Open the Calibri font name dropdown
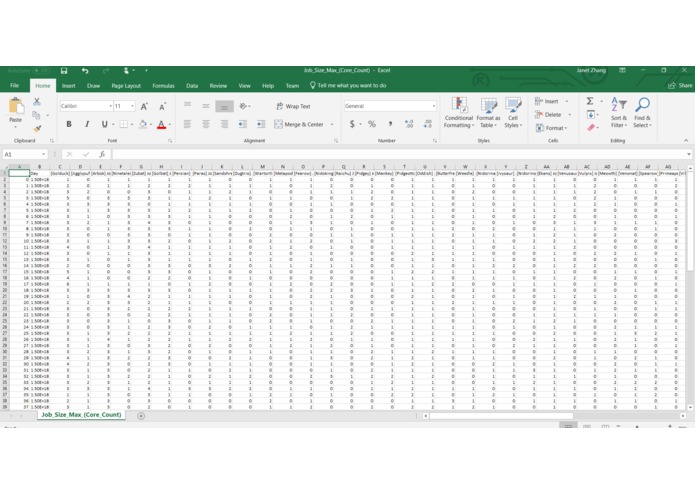The width and height of the screenshot is (695, 494). pyautogui.click(x=110, y=106)
